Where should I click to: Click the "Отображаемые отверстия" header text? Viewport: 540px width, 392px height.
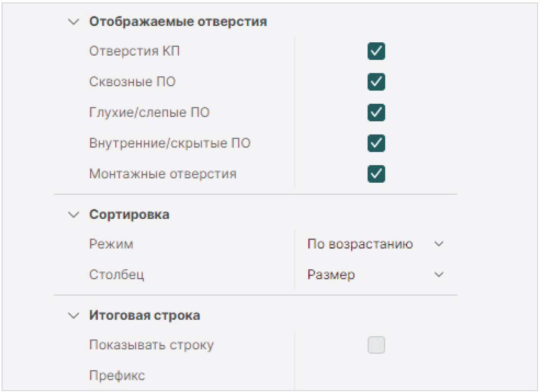point(178,22)
